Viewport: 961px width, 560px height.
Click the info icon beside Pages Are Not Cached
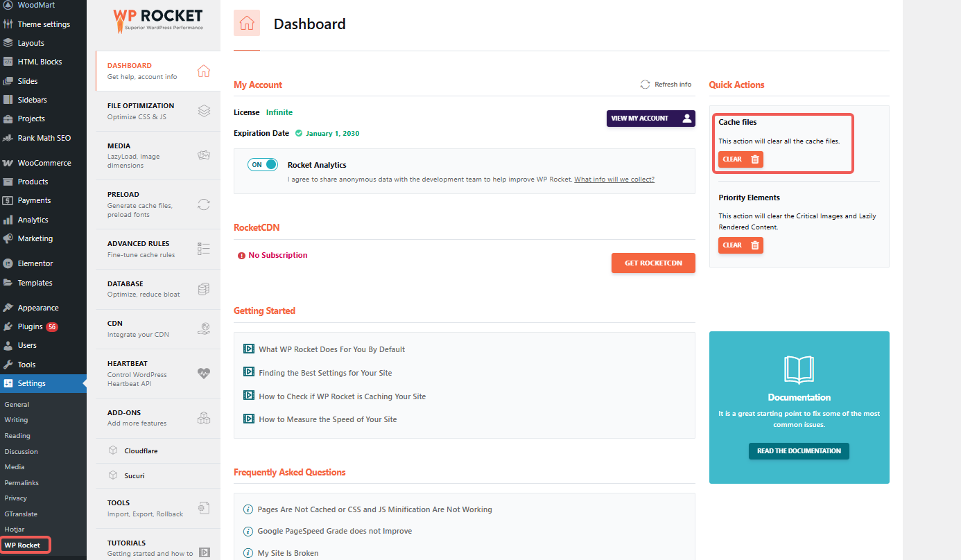tap(248, 509)
